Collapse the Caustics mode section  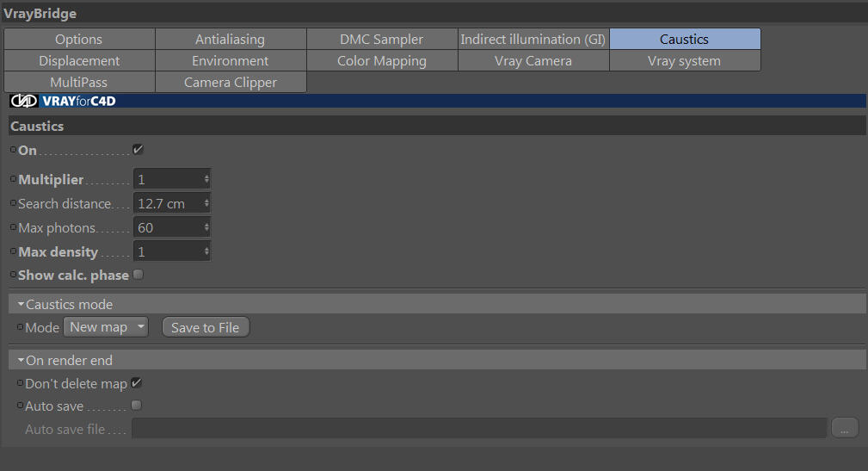21,304
